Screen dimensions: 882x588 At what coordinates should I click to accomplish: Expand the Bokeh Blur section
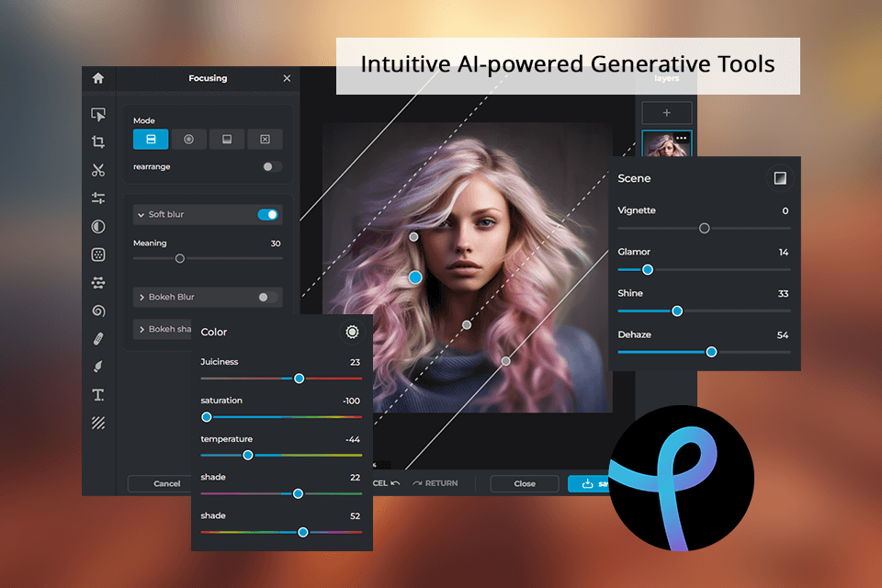(x=141, y=297)
